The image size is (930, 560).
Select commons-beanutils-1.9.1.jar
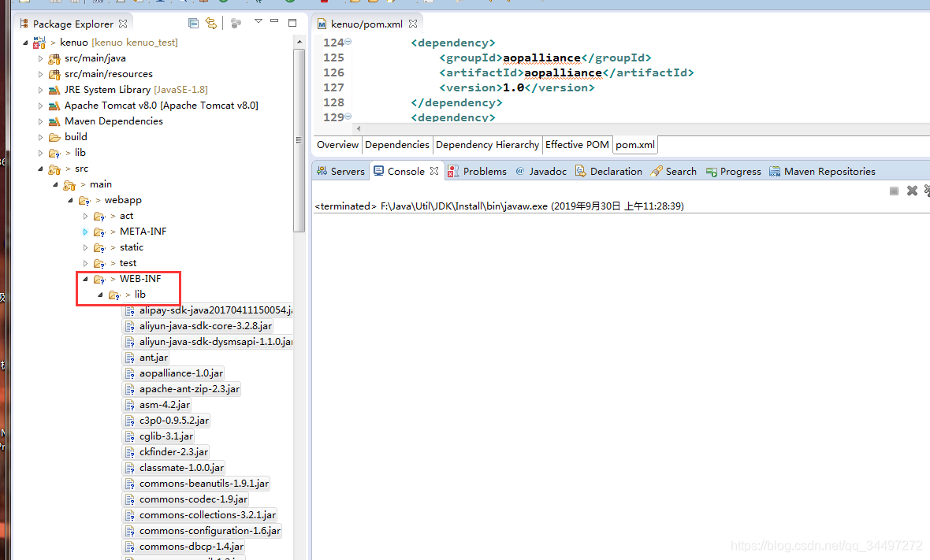coord(197,484)
